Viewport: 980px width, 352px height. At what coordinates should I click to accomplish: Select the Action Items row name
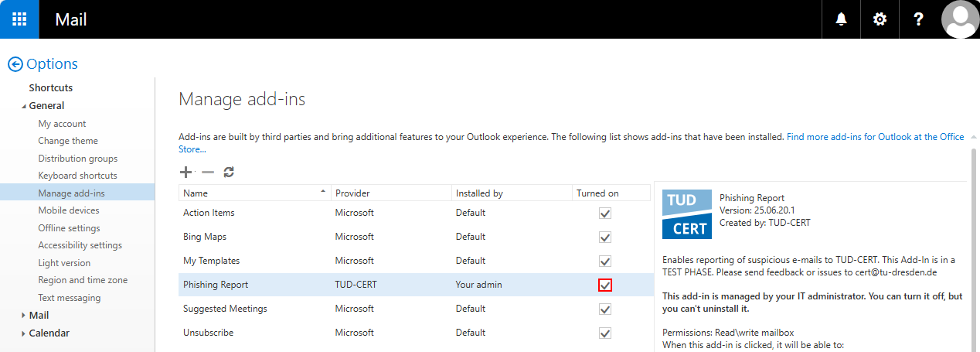click(x=209, y=213)
